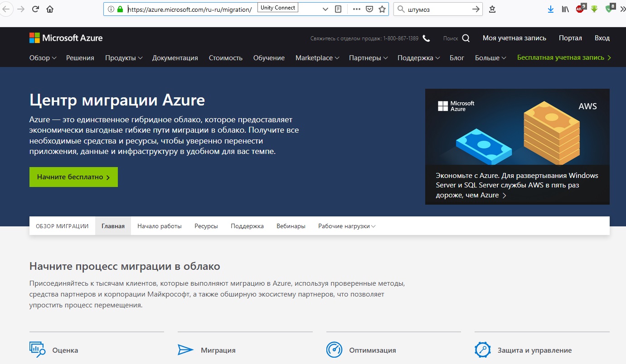Screen dimensions: 626x364
Task: Follow the Экономьте с Azure promo link
Action: [517, 185]
